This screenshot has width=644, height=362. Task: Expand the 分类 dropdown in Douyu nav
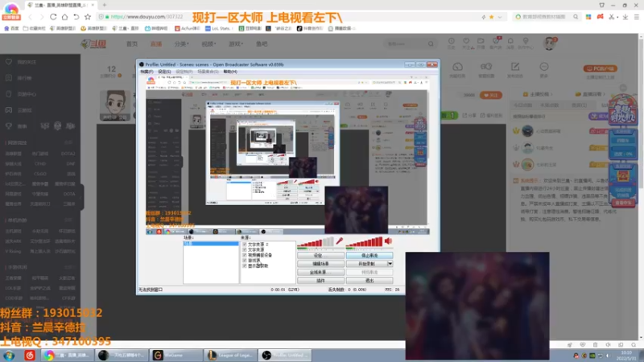[x=182, y=44]
